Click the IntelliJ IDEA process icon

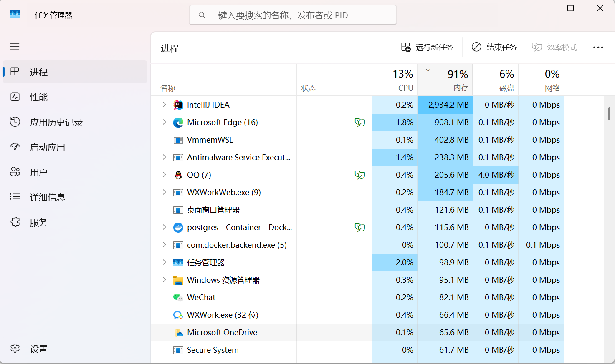[178, 105]
